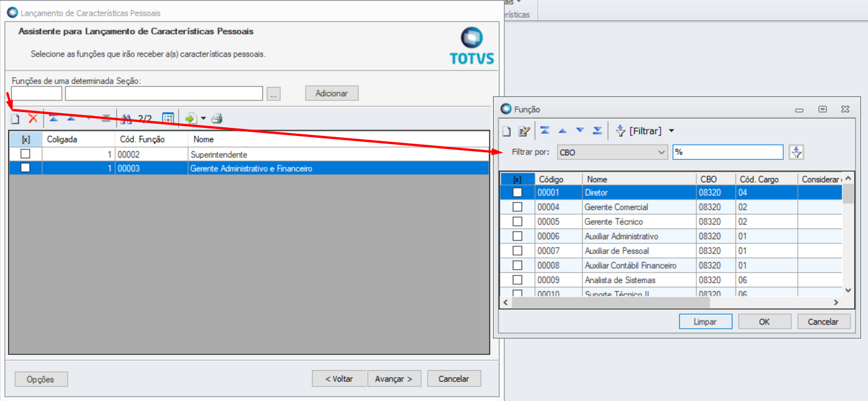The height and width of the screenshot is (401, 868).
Task: Click Cancelar in the wizard window
Action: (x=454, y=378)
